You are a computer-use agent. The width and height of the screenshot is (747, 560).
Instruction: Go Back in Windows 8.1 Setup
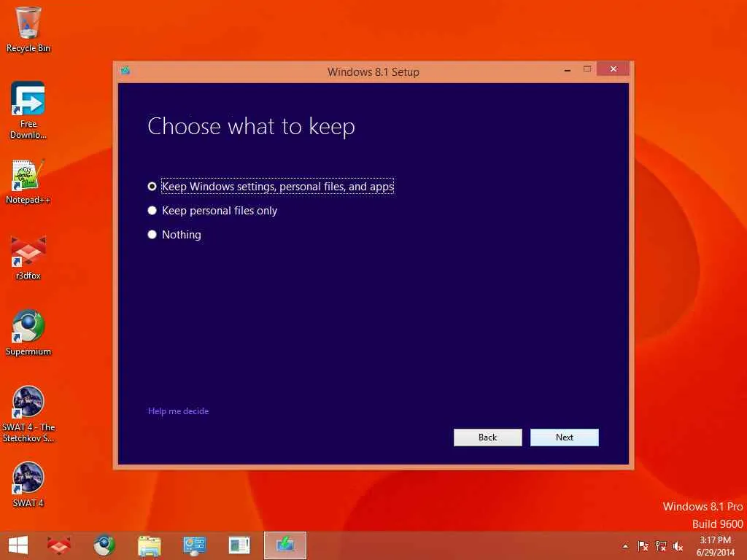pyautogui.click(x=487, y=437)
